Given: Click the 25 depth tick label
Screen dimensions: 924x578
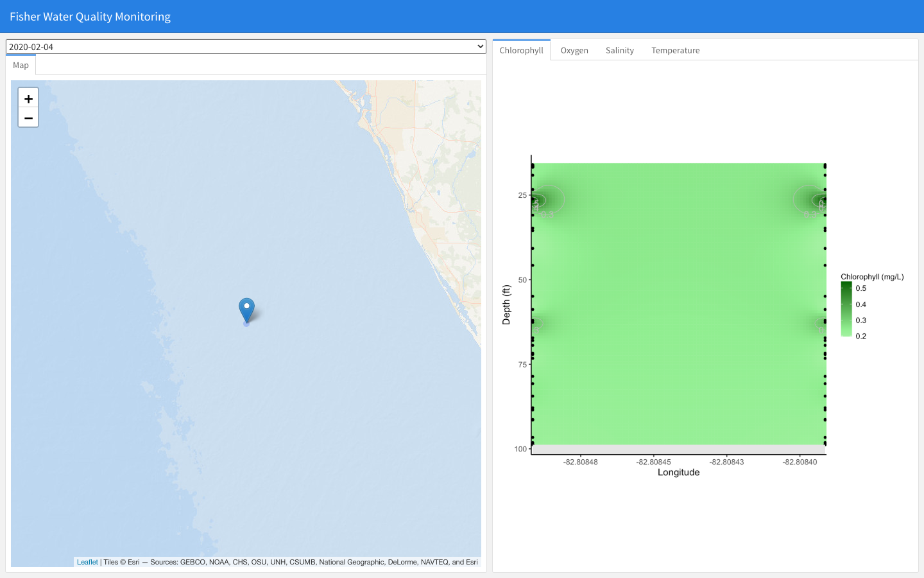Looking at the screenshot, I should point(522,195).
